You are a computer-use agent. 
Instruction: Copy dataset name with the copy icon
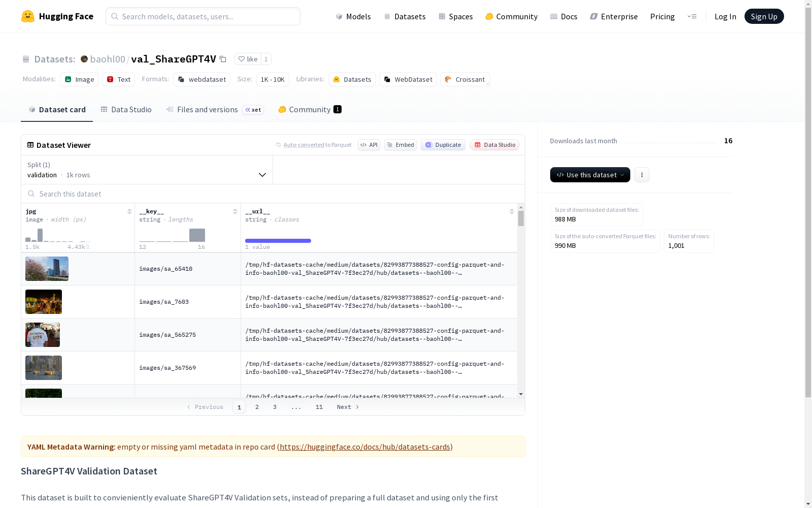click(223, 59)
